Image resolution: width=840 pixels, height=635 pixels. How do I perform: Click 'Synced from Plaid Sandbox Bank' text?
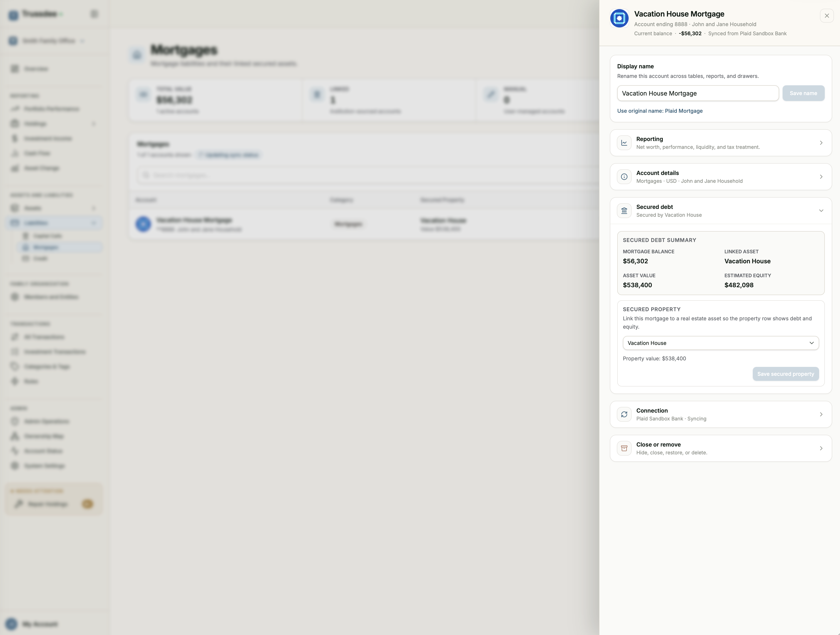[747, 34]
